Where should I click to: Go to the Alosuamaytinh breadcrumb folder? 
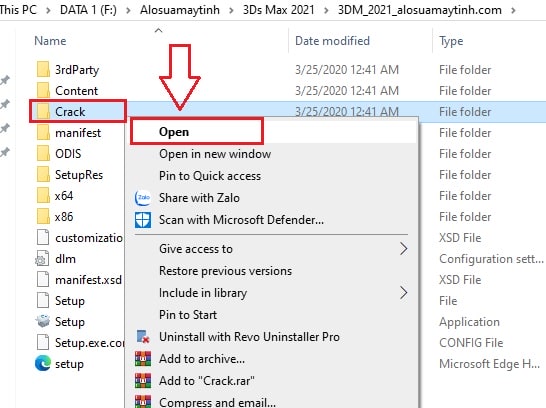pyautogui.click(x=180, y=10)
